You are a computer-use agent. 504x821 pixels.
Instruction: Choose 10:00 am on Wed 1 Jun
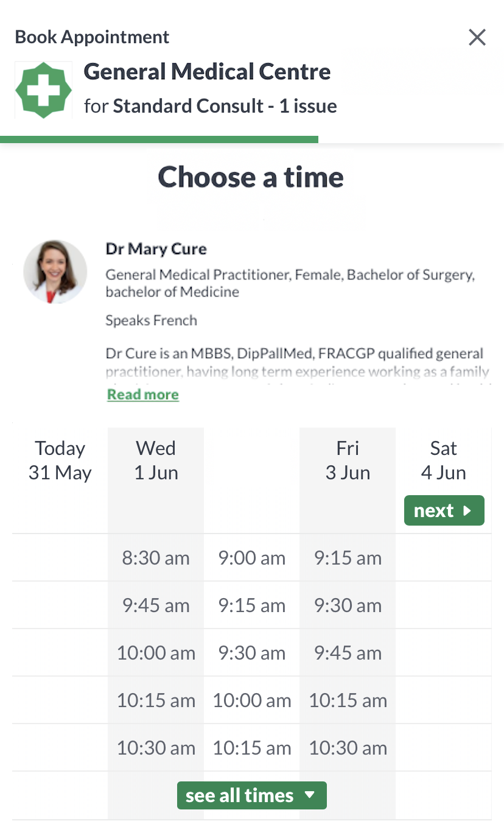click(156, 653)
